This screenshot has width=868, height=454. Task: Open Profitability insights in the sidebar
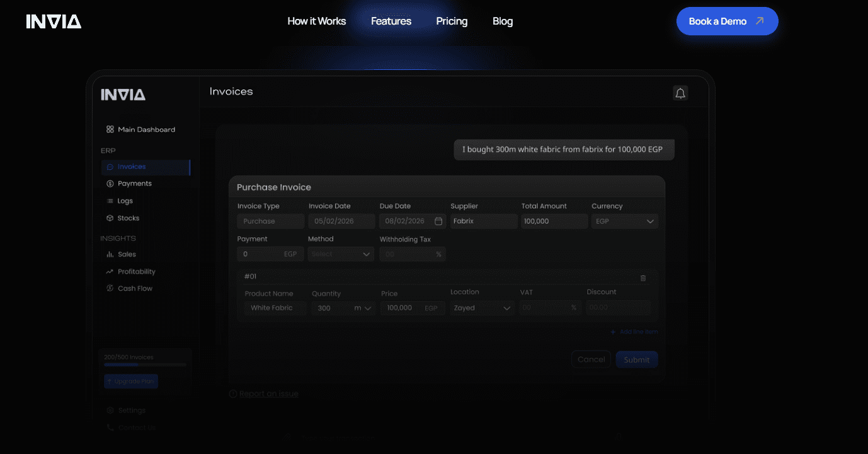coord(136,272)
